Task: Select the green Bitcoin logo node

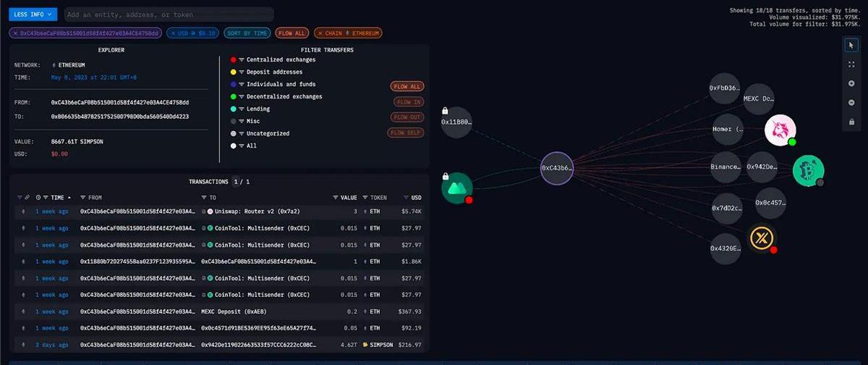Action: 807,170
